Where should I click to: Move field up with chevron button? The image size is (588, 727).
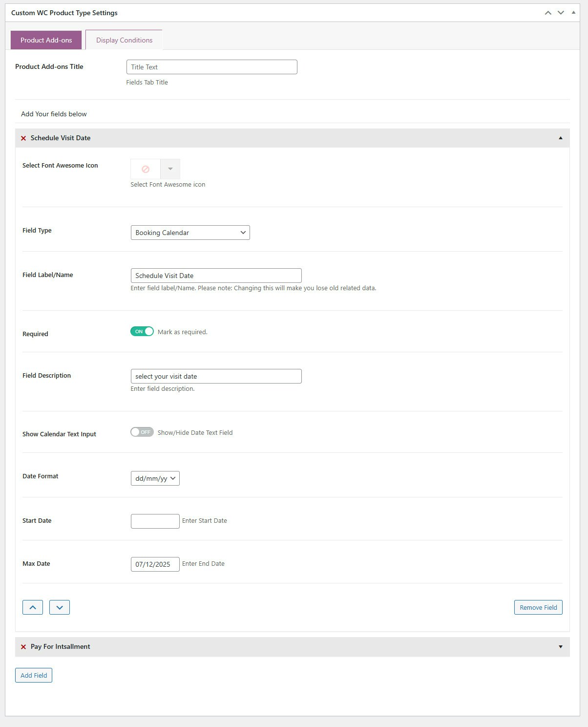[x=33, y=607]
